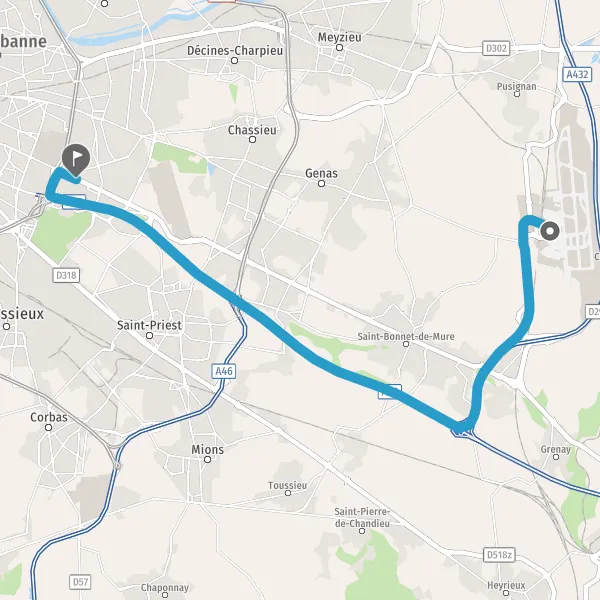
Task: Select the Décines-Charpieu town label
Action: tap(235, 51)
